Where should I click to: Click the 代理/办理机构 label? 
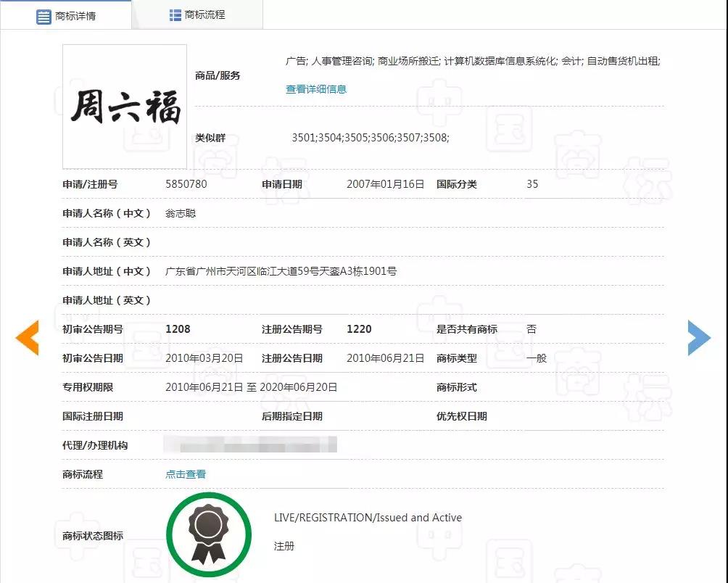pos(95,445)
